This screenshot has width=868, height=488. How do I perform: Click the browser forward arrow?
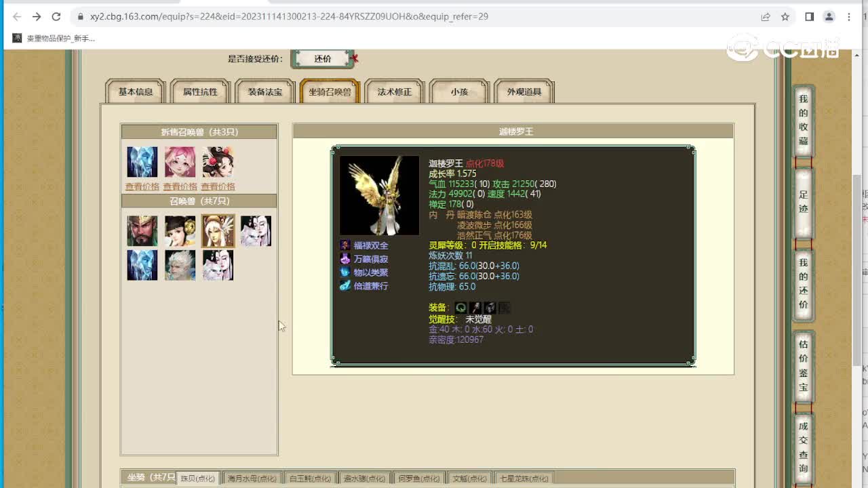click(37, 16)
